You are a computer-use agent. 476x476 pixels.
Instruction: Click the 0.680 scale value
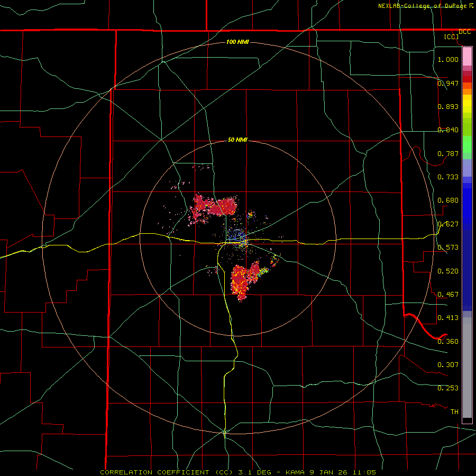tap(448, 200)
